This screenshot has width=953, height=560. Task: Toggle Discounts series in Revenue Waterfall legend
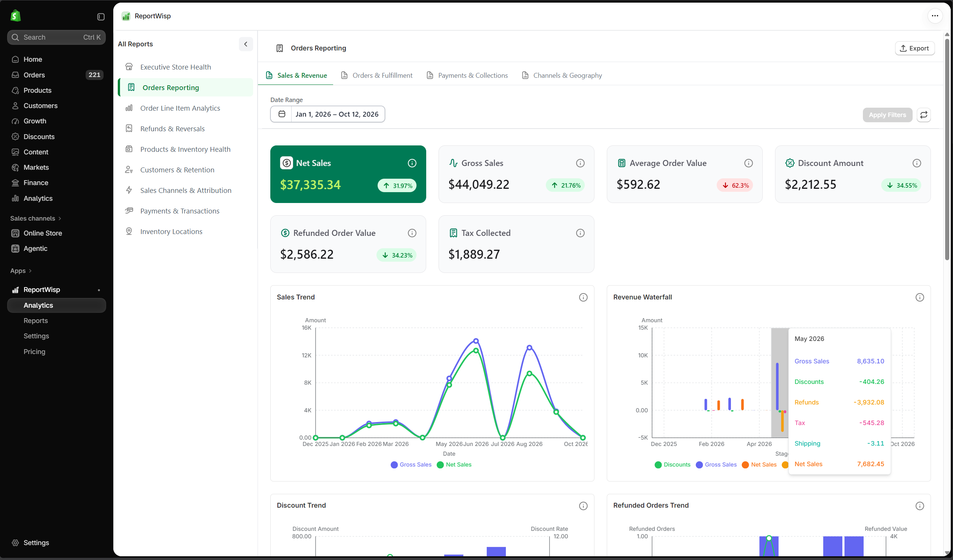tap(672, 465)
